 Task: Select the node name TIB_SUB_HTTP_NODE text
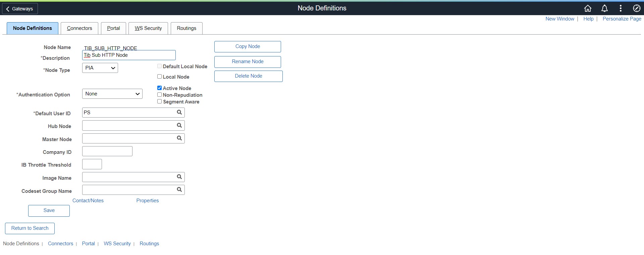111,48
